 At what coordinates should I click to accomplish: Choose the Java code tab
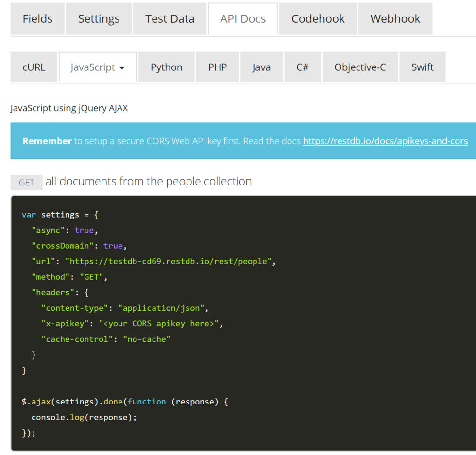(261, 67)
